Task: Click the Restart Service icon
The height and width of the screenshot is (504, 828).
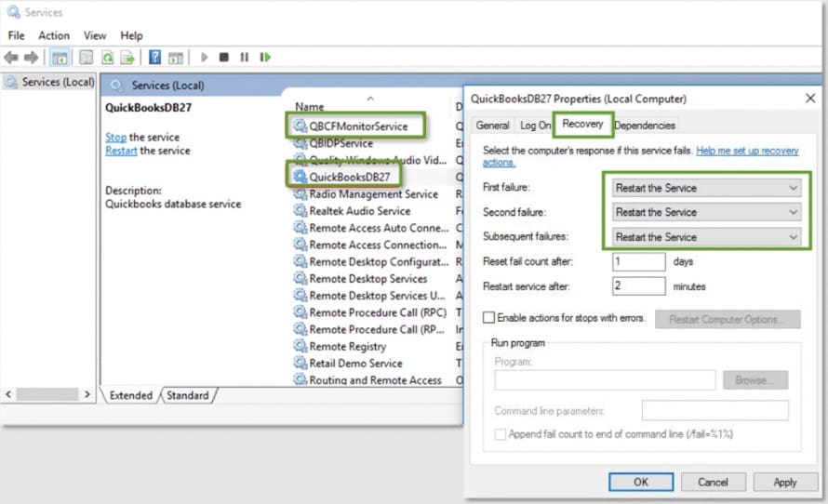Action: pyautogui.click(x=265, y=57)
